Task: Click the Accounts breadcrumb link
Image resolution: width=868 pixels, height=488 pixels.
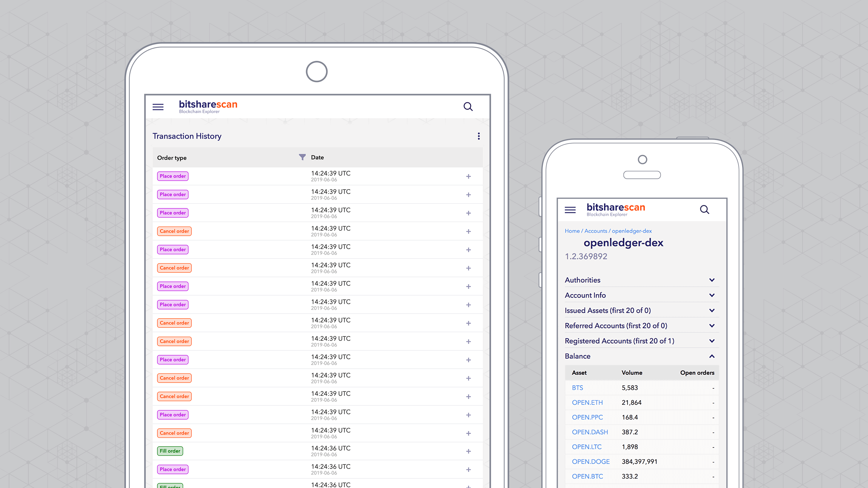Action: 595,231
